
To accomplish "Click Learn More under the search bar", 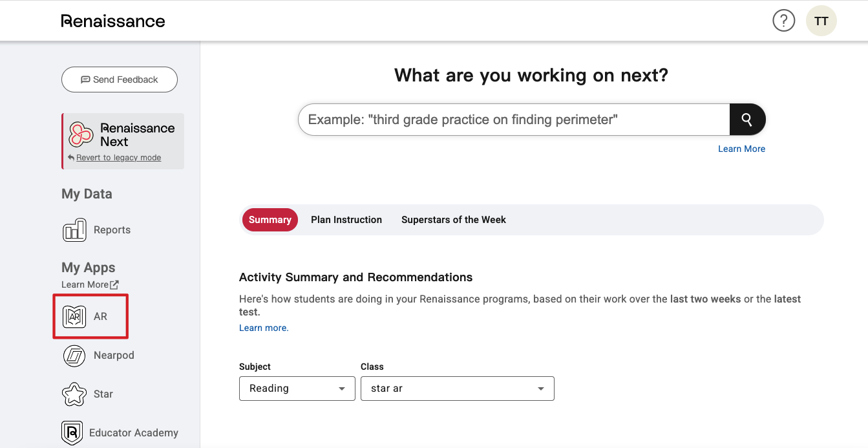I will [x=741, y=149].
